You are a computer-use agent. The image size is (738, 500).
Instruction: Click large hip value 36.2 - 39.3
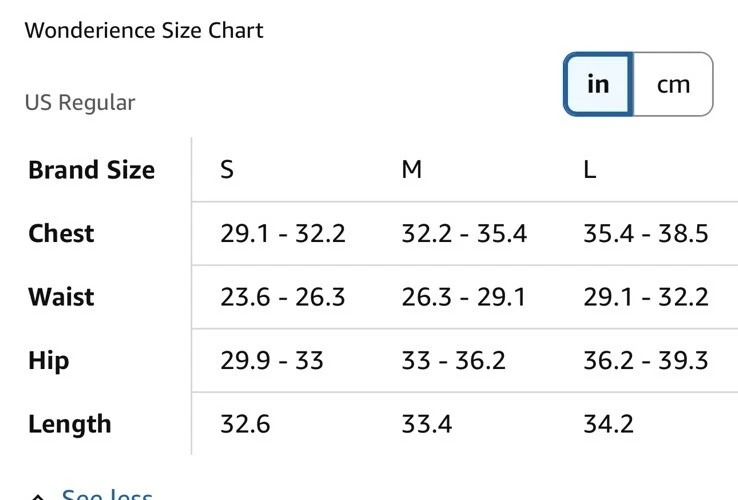pos(645,360)
